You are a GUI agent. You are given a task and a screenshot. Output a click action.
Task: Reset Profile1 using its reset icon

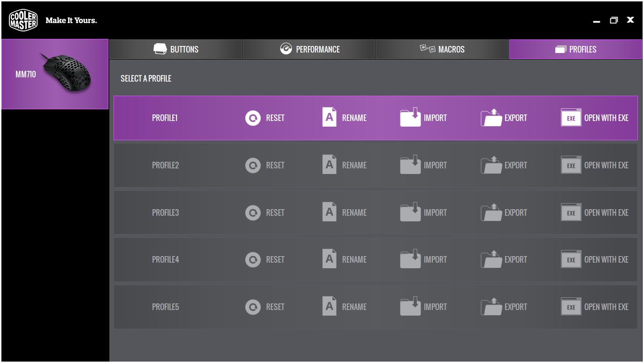tap(252, 118)
